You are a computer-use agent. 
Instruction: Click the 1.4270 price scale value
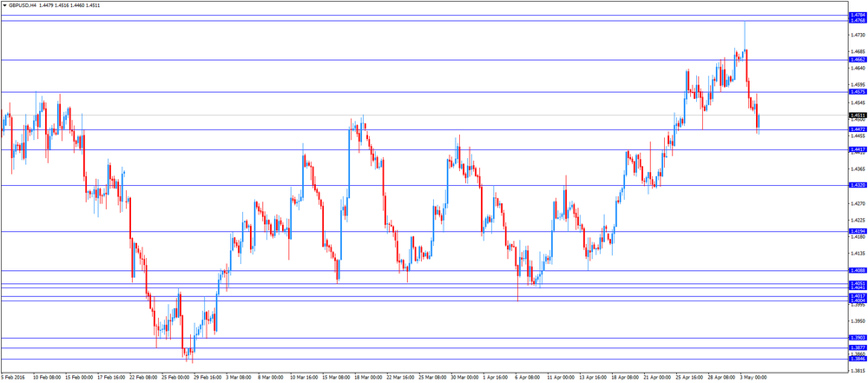857,203
